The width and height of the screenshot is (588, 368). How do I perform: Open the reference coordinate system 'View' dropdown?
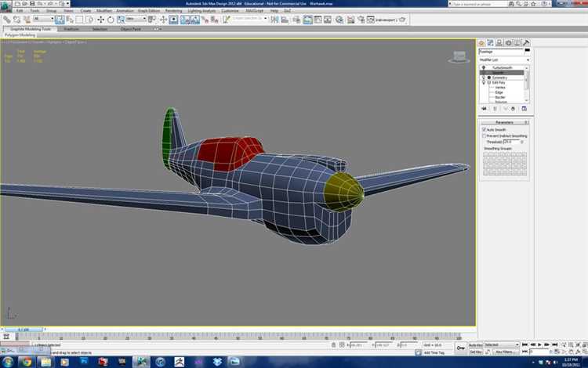point(136,19)
